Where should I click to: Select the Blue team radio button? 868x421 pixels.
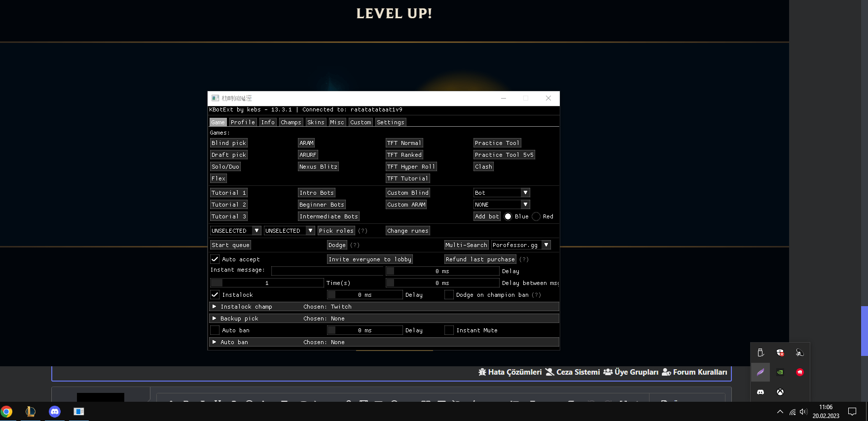tap(508, 216)
